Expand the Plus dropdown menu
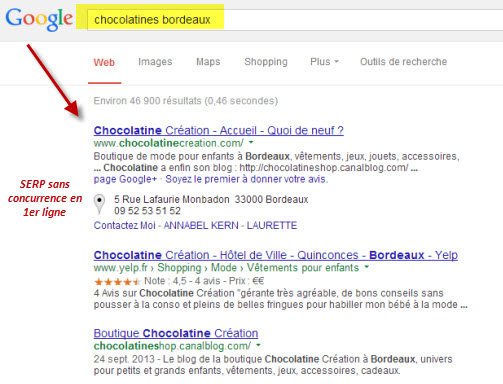The width and height of the screenshot is (503, 384). [x=324, y=62]
